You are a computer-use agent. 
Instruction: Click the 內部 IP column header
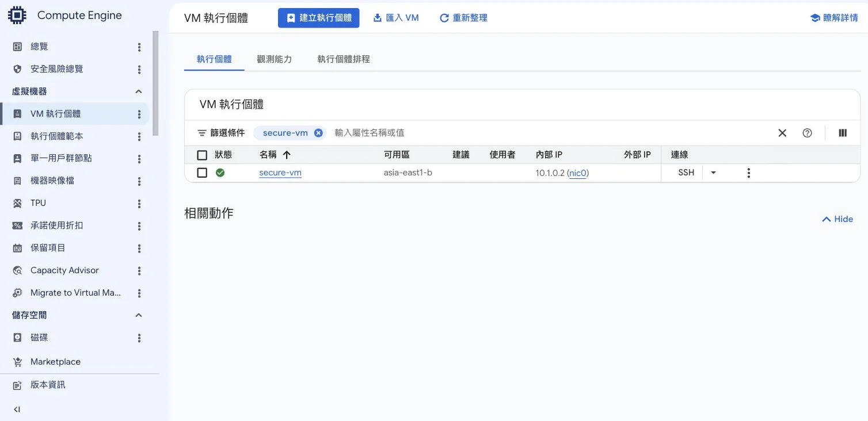click(x=549, y=155)
